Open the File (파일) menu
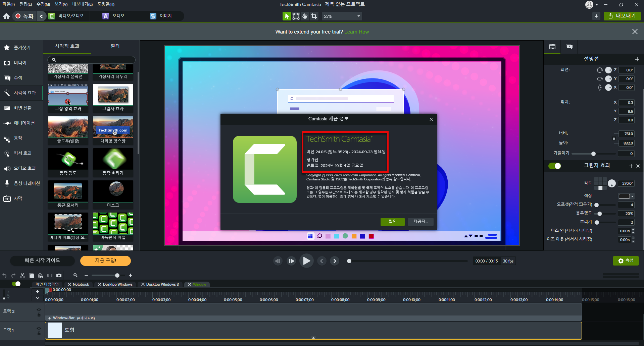 (x=8, y=4)
